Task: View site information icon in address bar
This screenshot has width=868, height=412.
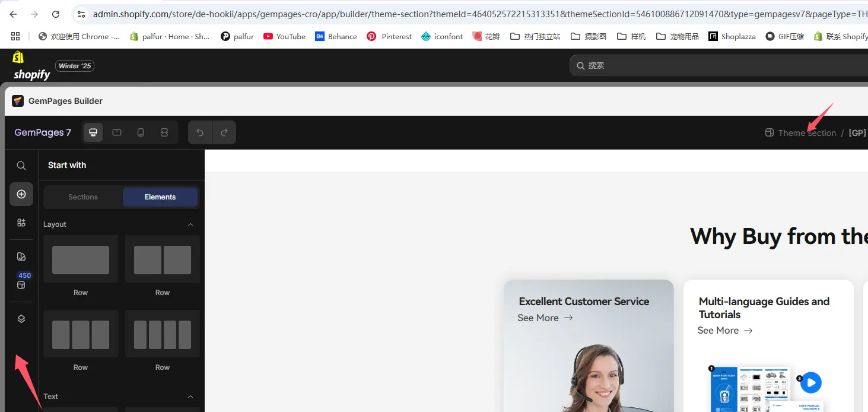Action: point(81,14)
